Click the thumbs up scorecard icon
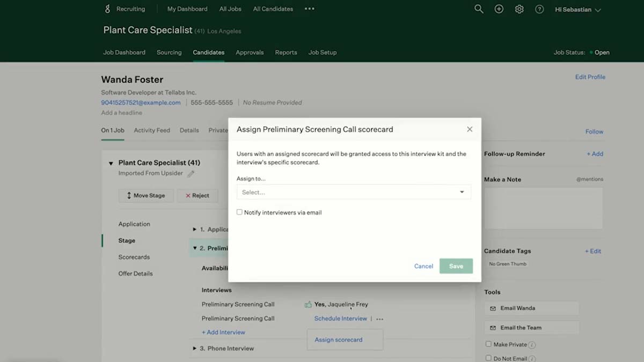The image size is (644, 362). (x=308, y=305)
